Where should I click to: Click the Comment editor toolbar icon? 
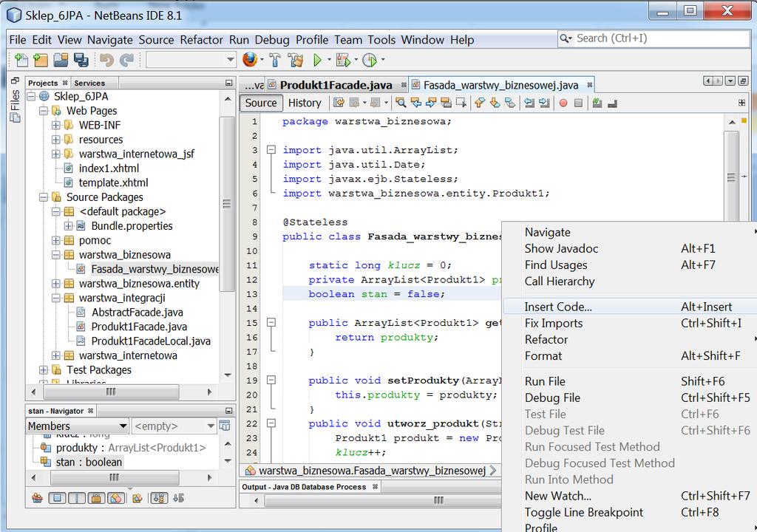(x=597, y=103)
